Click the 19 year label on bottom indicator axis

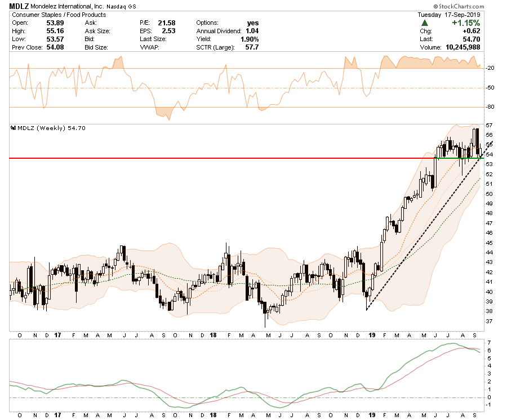372,415
